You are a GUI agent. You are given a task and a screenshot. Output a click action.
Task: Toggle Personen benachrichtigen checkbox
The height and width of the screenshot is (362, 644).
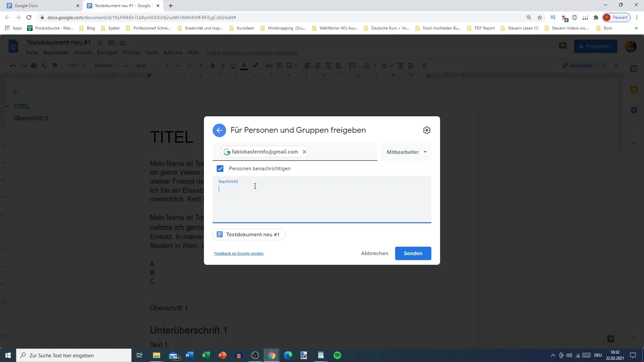tap(220, 168)
